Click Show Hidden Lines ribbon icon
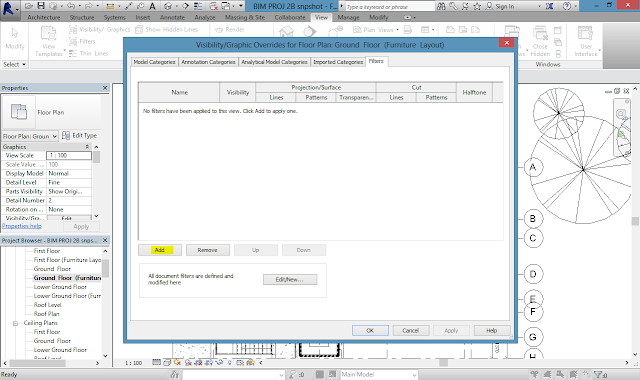Screen dimensions: 640x380 (x=139, y=29)
